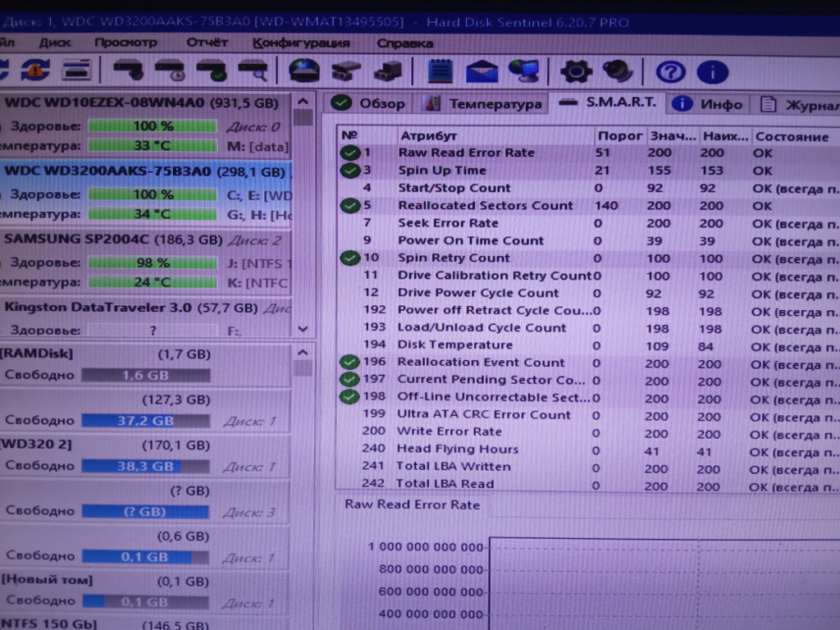The height and width of the screenshot is (630, 840).
Task: Select the Seek Error Rate row
Action: point(587,223)
